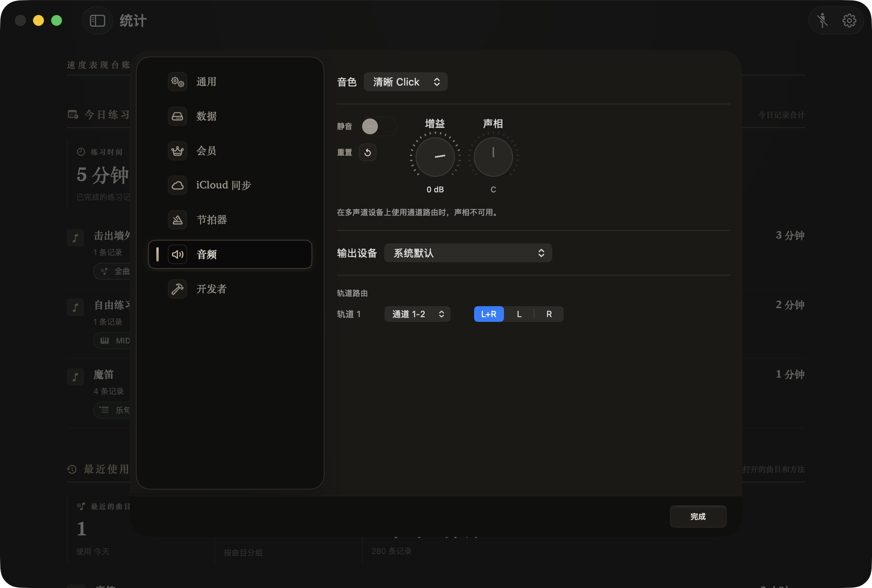Click the 轨道 1 label
Viewport: 872px width, 588px height.
(x=349, y=314)
